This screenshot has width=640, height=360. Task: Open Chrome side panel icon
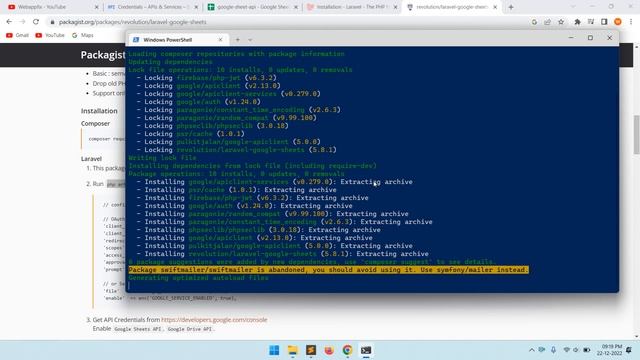(604, 22)
